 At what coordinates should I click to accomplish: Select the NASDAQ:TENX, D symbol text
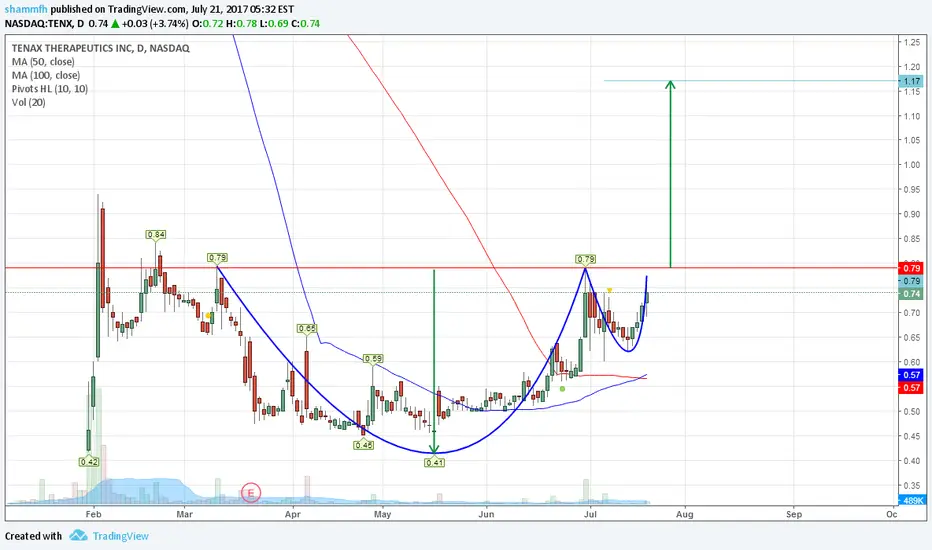click(x=45, y=24)
